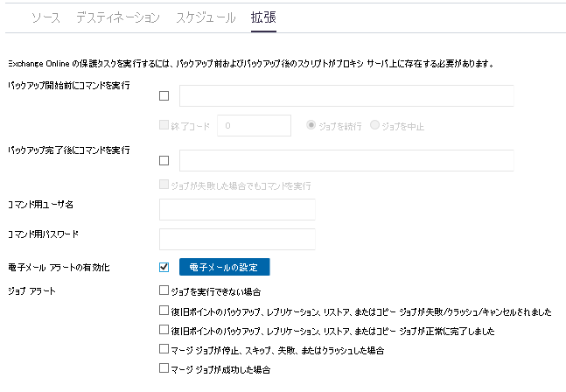Viewport: 566px width, 392px height.
Task: Switch to the ソース tab
Action: 45,17
